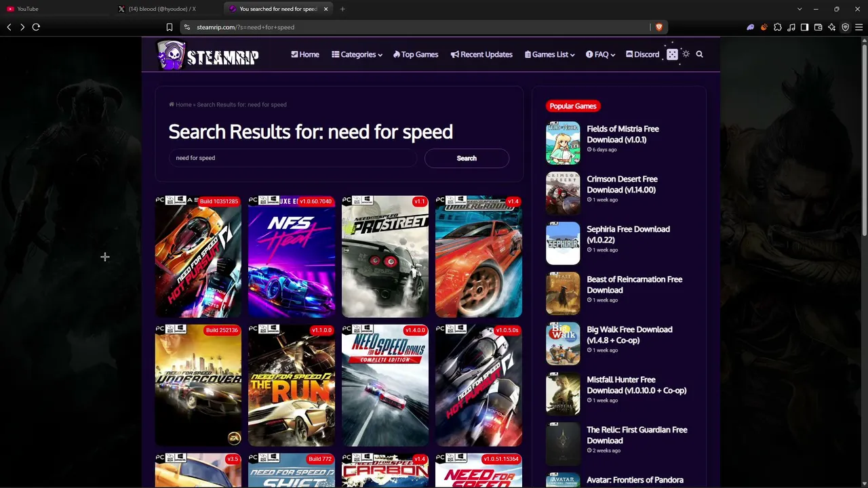Open Need for Speed Undercover cover
This screenshot has height=488, width=868.
pos(198,385)
